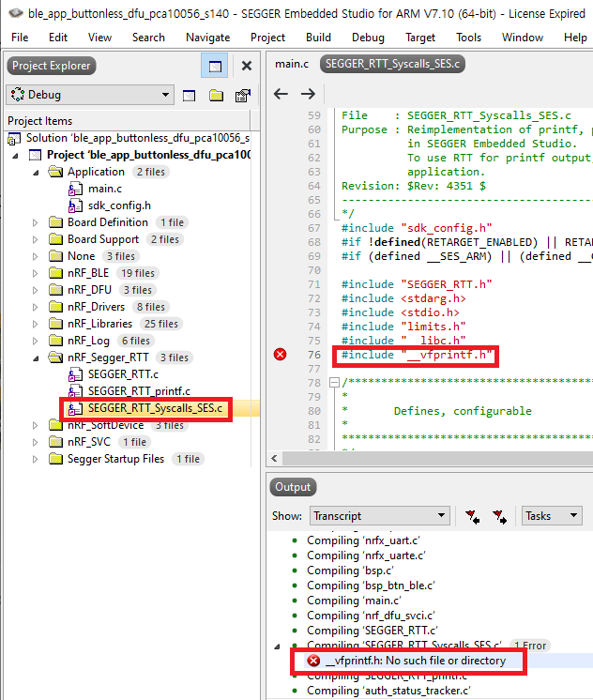Expand the Segger Startup Files folder

click(36, 459)
